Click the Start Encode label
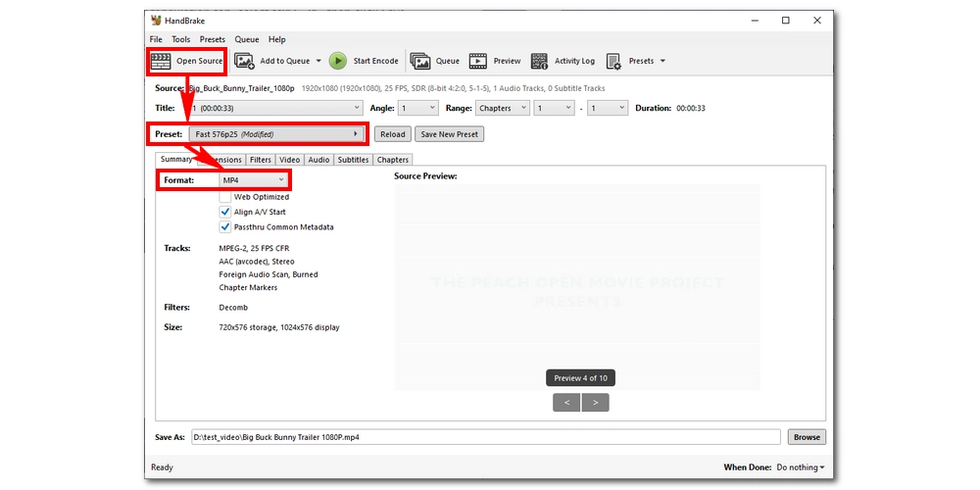Image resolution: width=980 pixels, height=490 pixels. click(375, 61)
